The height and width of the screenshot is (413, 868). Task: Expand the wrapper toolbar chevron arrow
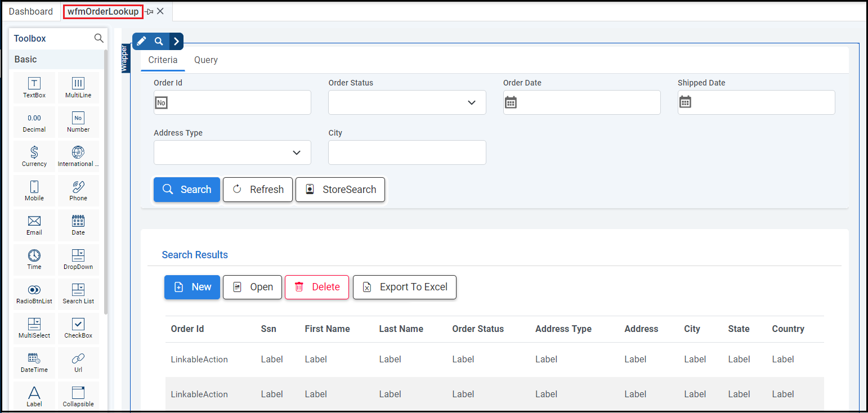[x=176, y=41]
